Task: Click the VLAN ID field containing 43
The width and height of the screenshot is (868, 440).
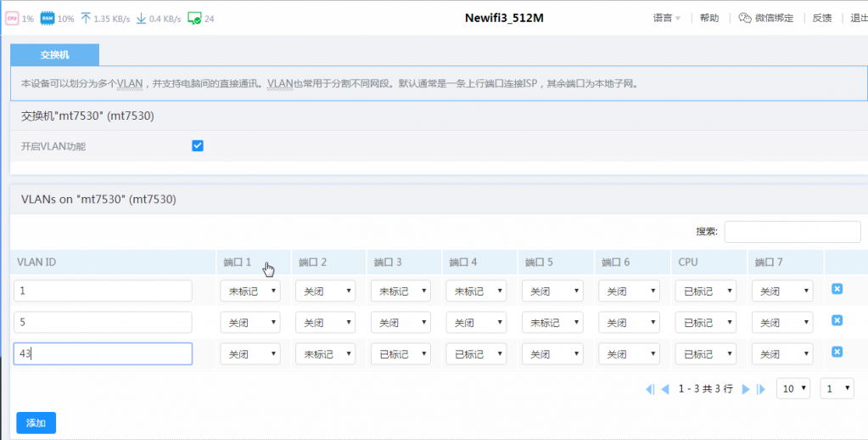Action: coord(103,353)
